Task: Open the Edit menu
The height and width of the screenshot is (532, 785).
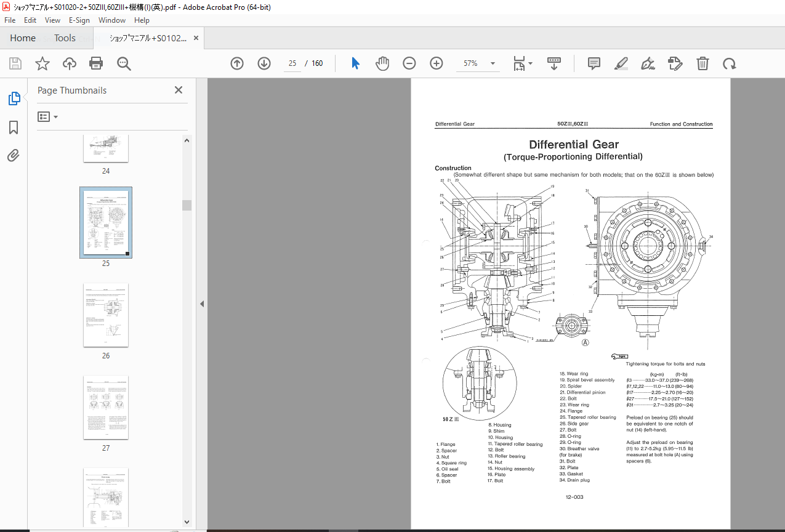Action: [x=30, y=20]
